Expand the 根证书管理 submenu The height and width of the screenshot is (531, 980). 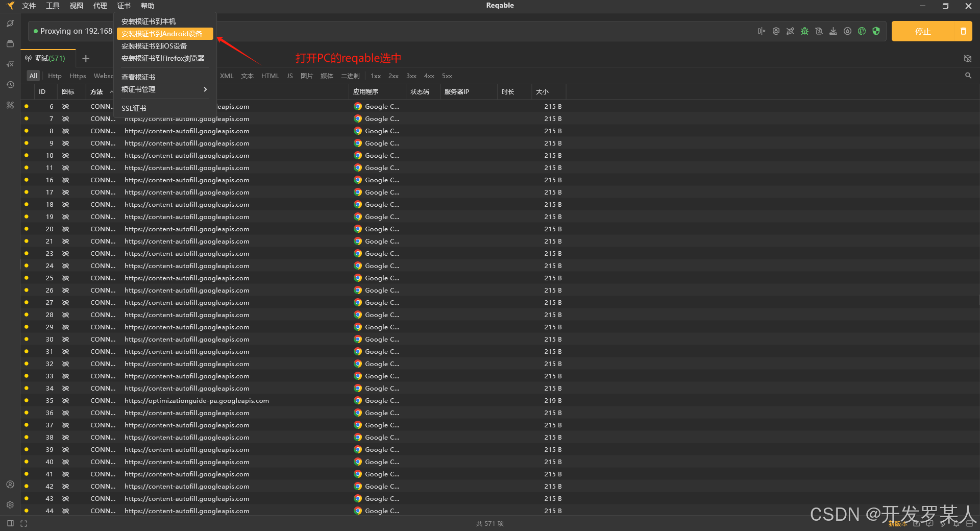165,89
